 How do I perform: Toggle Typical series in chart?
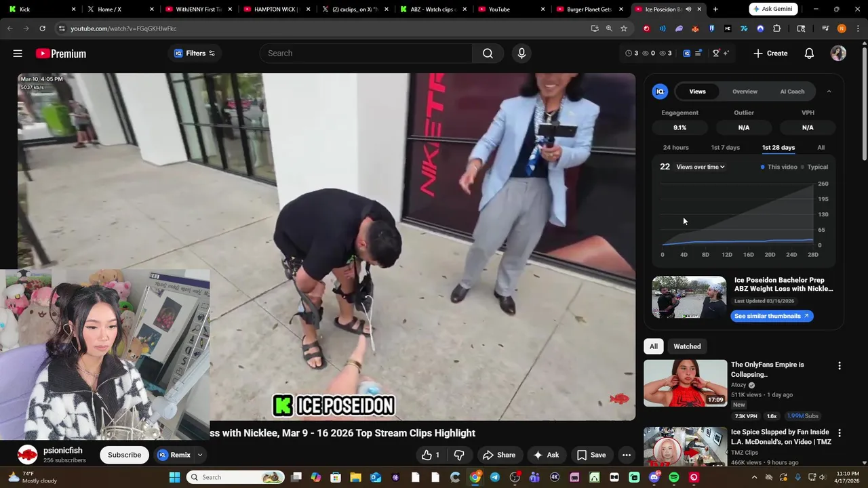(x=814, y=167)
